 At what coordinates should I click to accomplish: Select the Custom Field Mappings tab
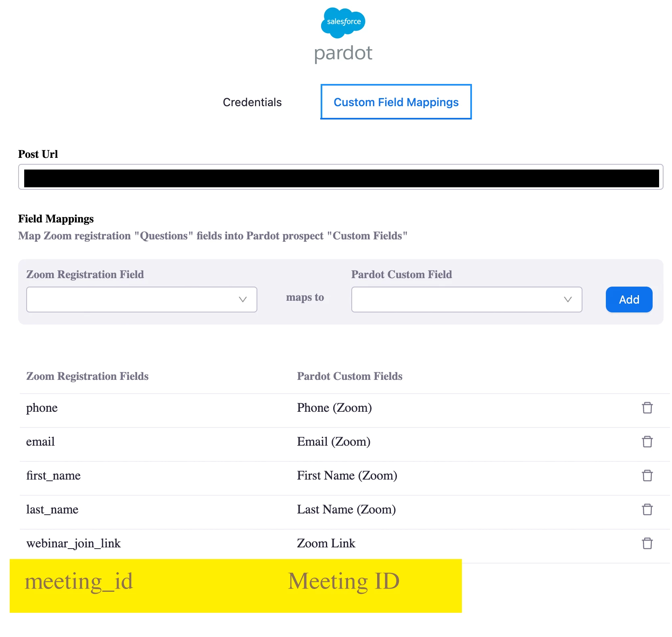click(x=396, y=102)
